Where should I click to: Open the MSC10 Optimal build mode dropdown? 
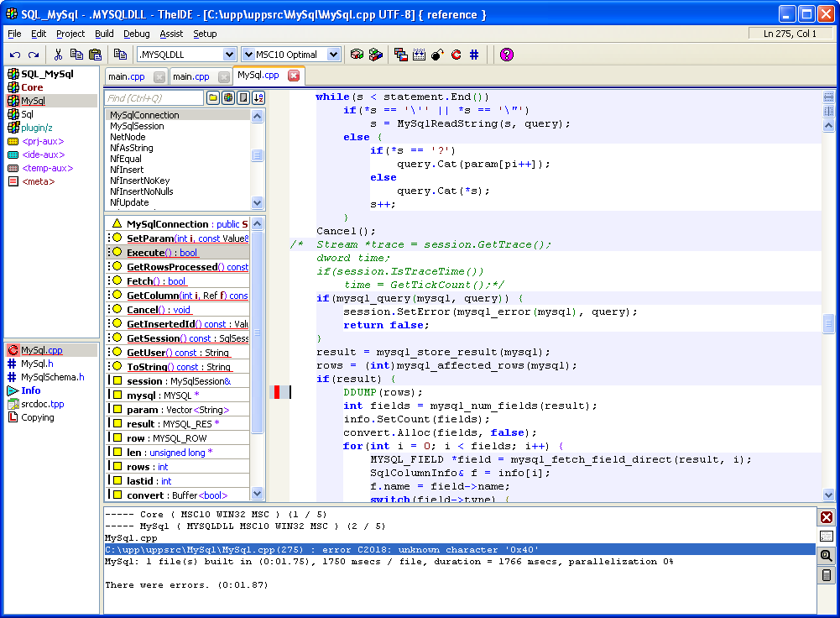pyautogui.click(x=333, y=55)
